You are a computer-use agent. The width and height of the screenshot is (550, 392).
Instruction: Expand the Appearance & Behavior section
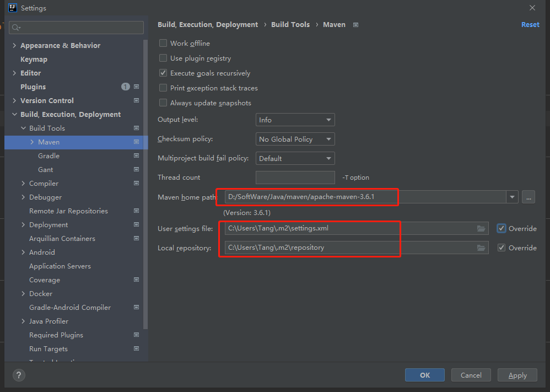(x=14, y=45)
